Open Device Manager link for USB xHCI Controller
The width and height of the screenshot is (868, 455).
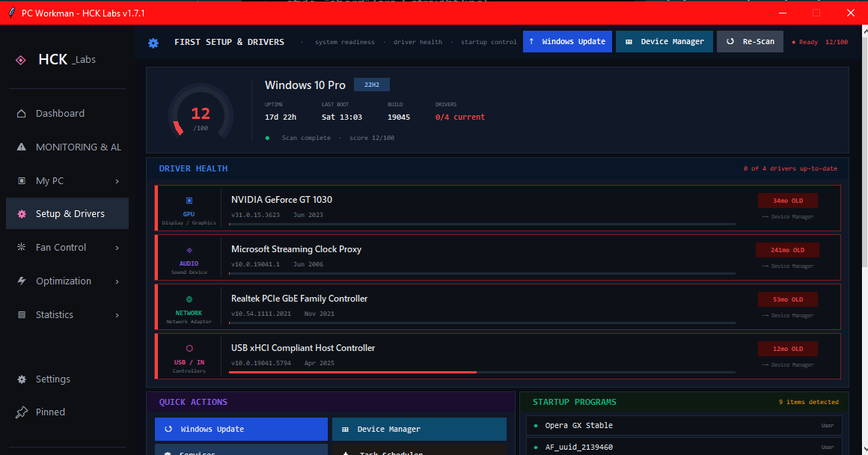click(x=788, y=364)
